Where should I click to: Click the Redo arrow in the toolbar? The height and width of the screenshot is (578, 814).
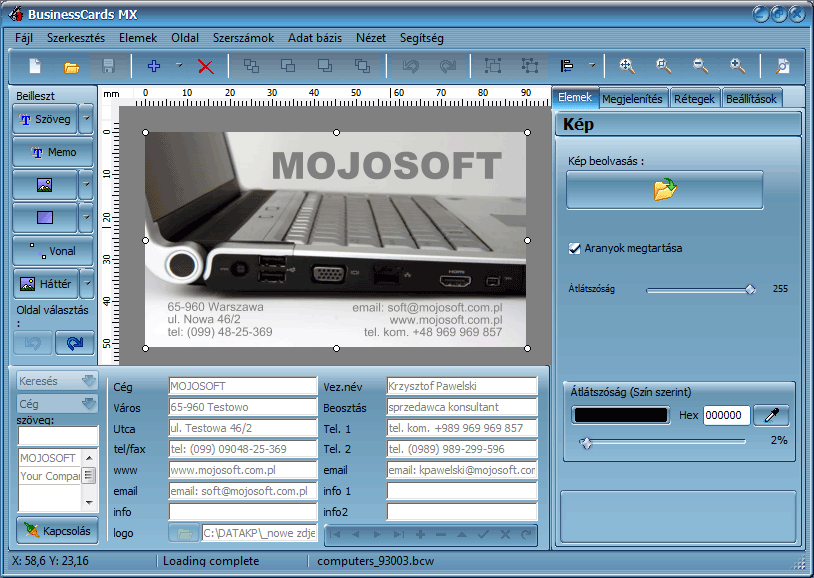pyautogui.click(x=447, y=66)
